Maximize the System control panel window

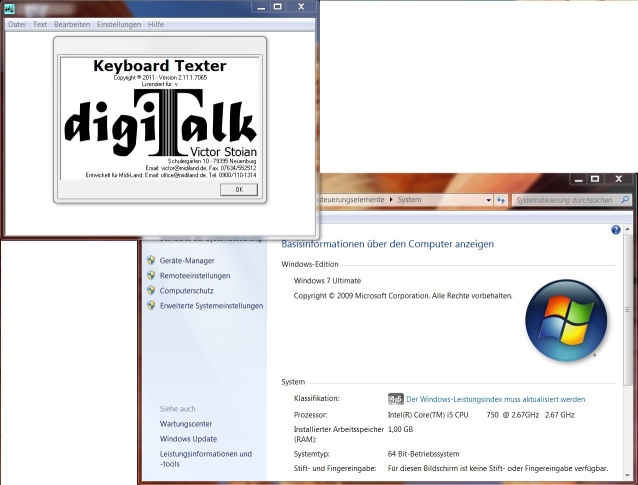tap(595, 179)
